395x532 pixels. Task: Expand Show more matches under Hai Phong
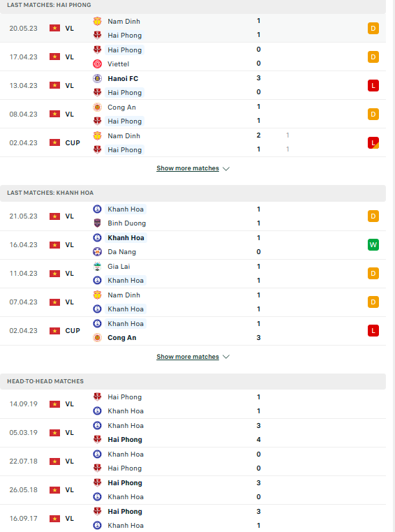188,168
